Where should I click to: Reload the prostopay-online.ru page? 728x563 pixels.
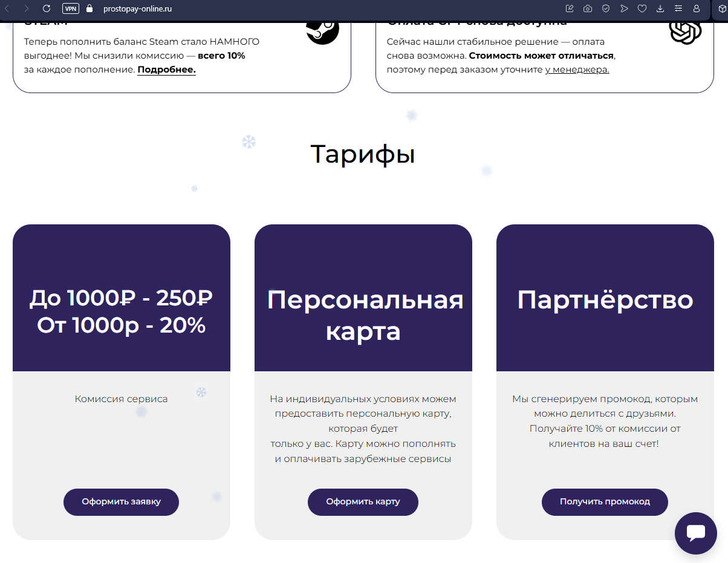click(46, 8)
